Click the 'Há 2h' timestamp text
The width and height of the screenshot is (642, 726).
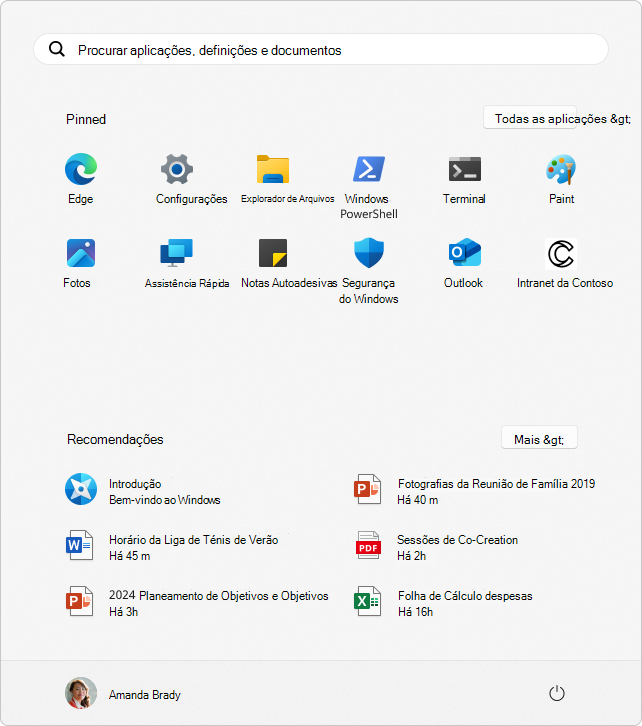click(411, 556)
